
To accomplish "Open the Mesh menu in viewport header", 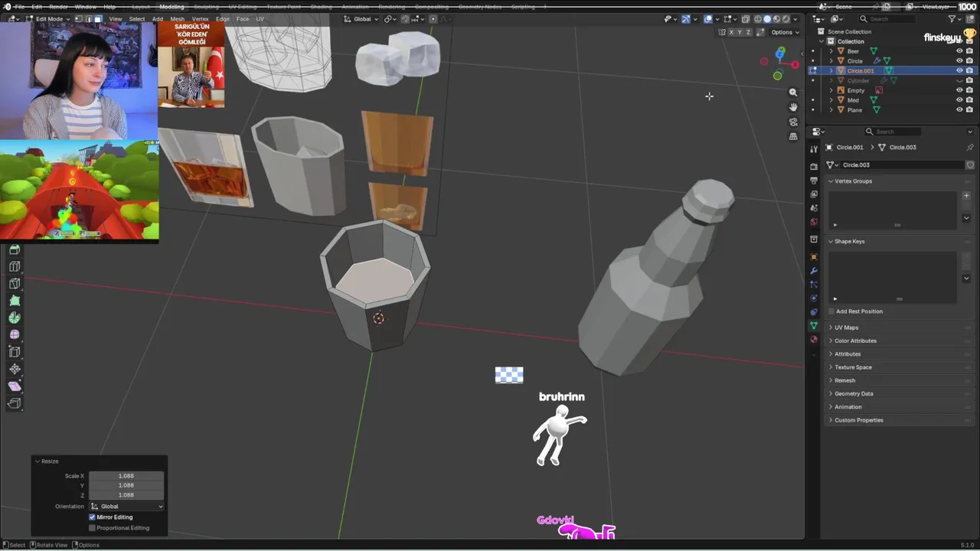I will 177,18.
